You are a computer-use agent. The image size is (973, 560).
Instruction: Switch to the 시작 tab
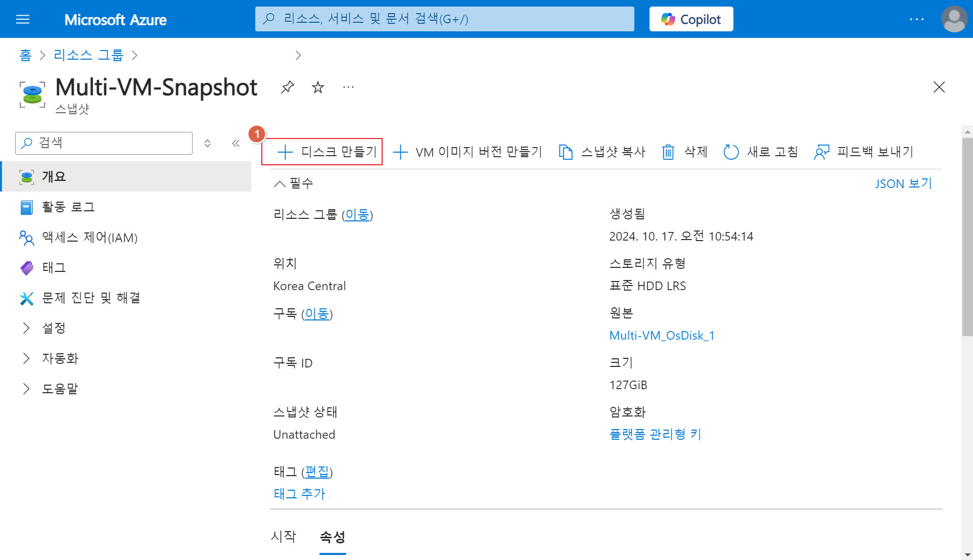pos(284,536)
